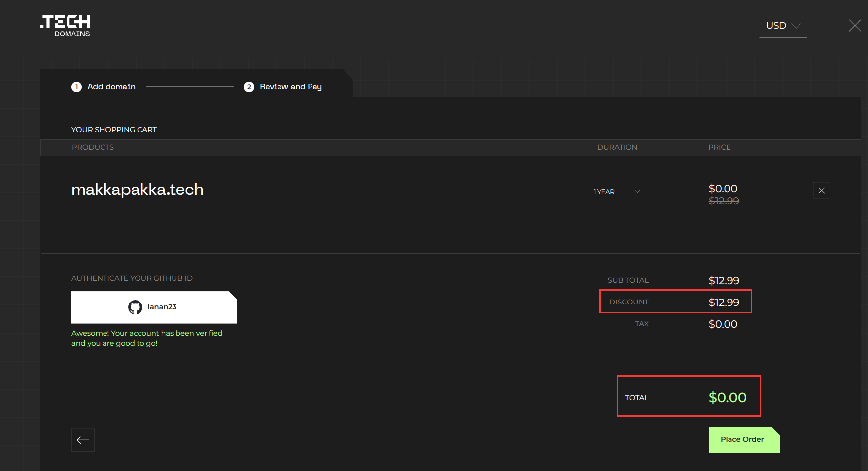This screenshot has width=868, height=471.
Task: Go back using the left arrow
Action: pyautogui.click(x=83, y=440)
